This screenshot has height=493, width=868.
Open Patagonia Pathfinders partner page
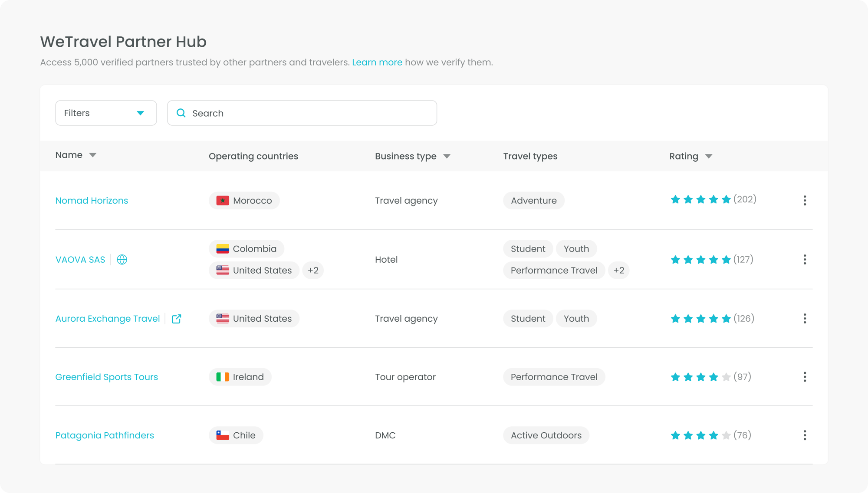(105, 435)
